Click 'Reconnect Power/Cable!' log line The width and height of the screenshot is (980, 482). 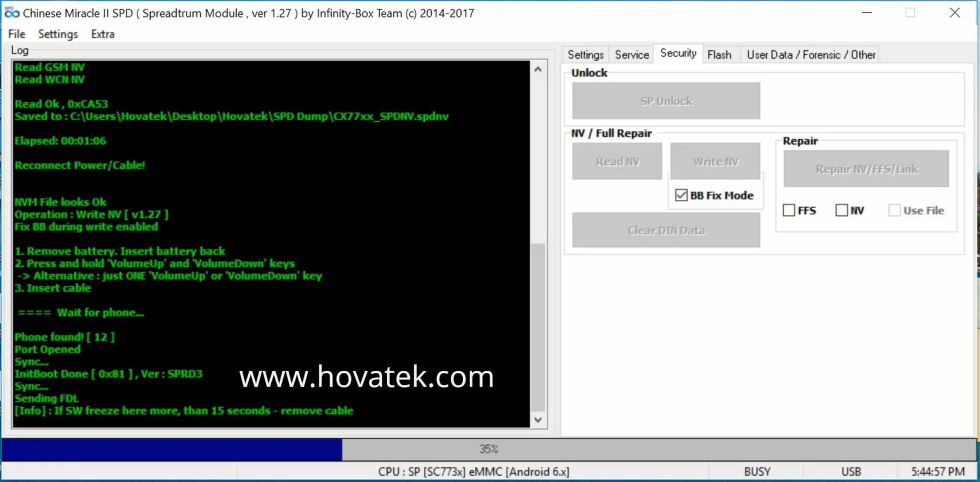tap(80, 165)
